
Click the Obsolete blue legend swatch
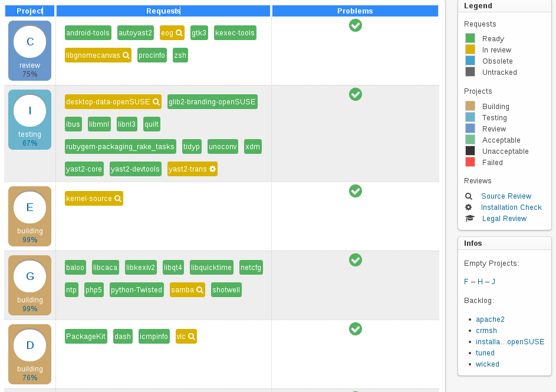click(x=470, y=61)
